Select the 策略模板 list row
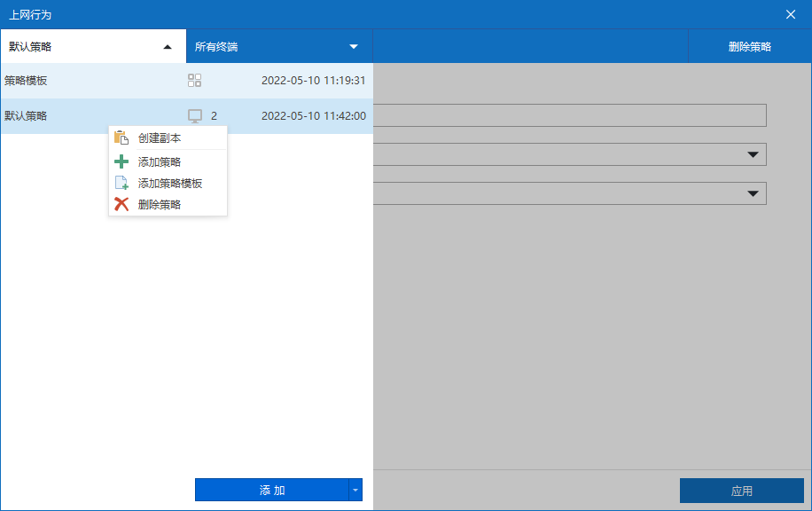Image resolution: width=812 pixels, height=511 pixels. click(x=89, y=81)
